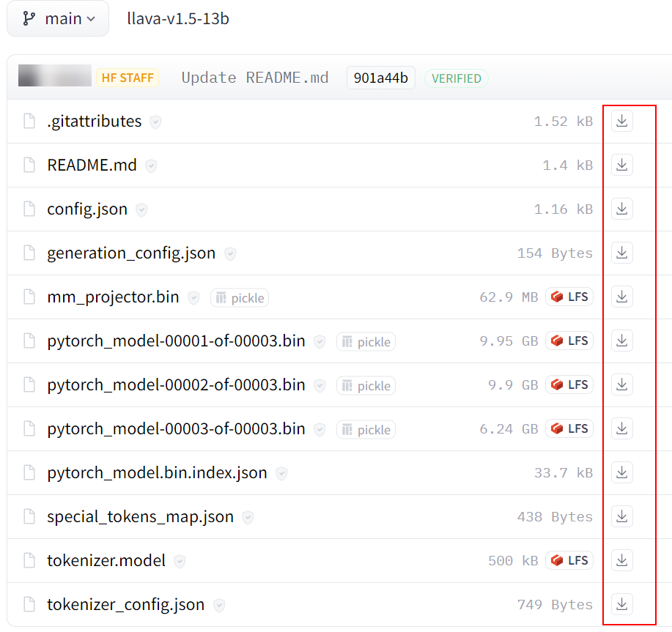The height and width of the screenshot is (632, 672).
Task: Download the mm_projector.bin file
Action: pos(622,297)
